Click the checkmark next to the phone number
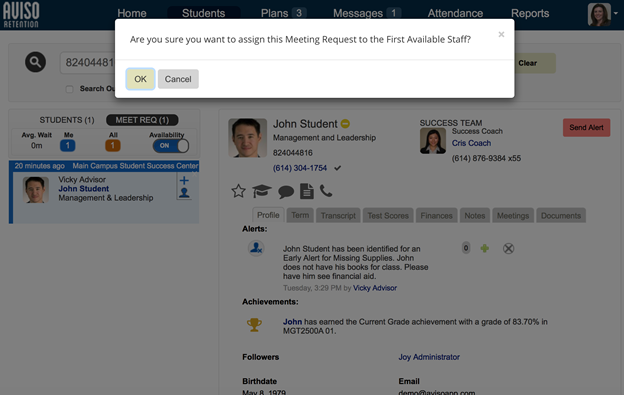 (337, 168)
